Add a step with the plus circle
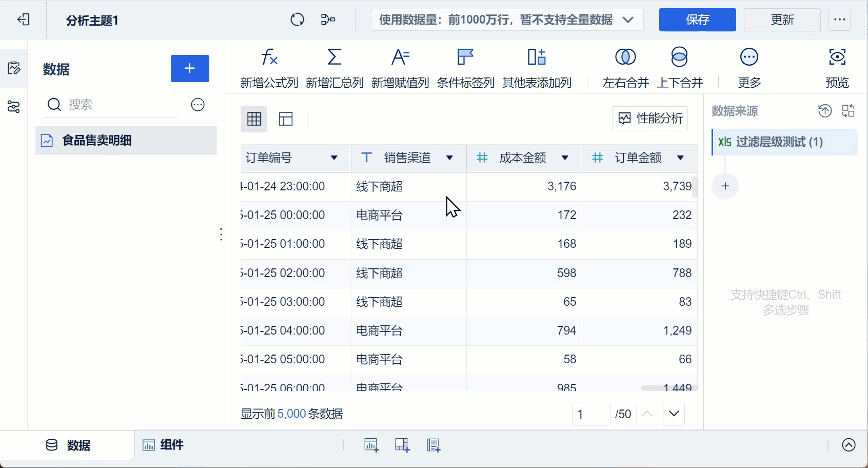Screen dimensions: 868x468 725,186
